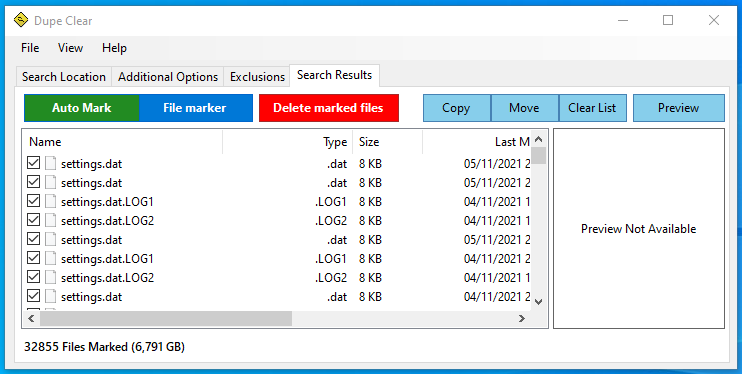Click 8 KB size of settings.dat dated 04/11/2021 2
The height and width of the screenshot is (374, 742).
click(370, 297)
